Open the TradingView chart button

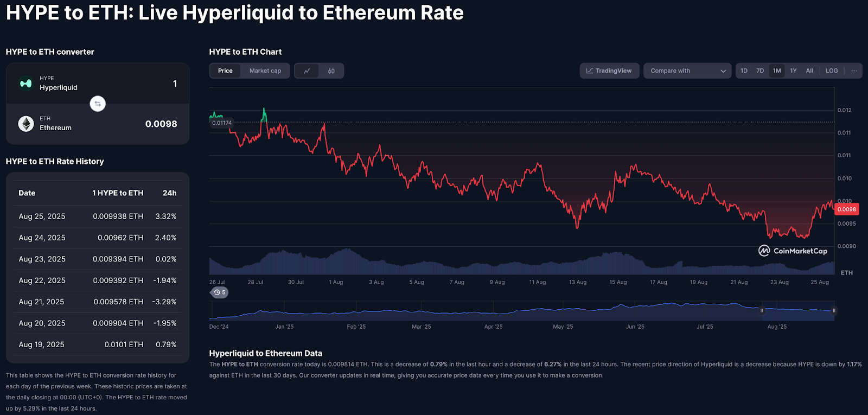pos(609,71)
